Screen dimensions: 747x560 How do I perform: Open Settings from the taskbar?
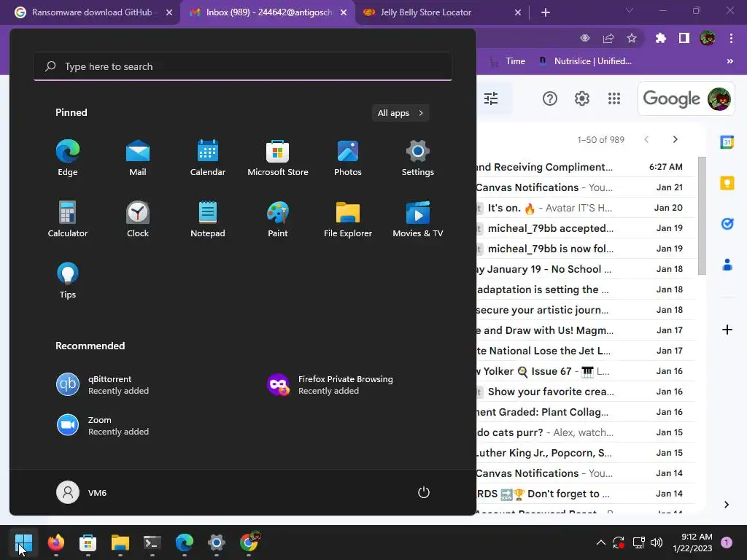pos(216,542)
